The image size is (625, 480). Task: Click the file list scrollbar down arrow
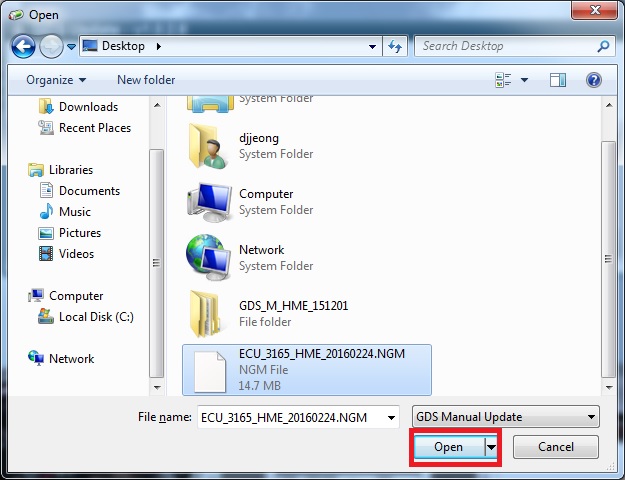(x=609, y=388)
